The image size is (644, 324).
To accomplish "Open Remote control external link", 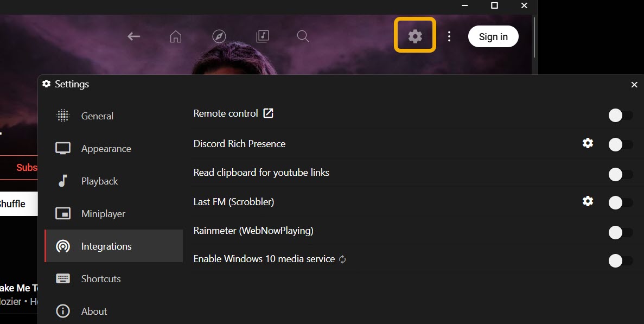I will pos(269,113).
